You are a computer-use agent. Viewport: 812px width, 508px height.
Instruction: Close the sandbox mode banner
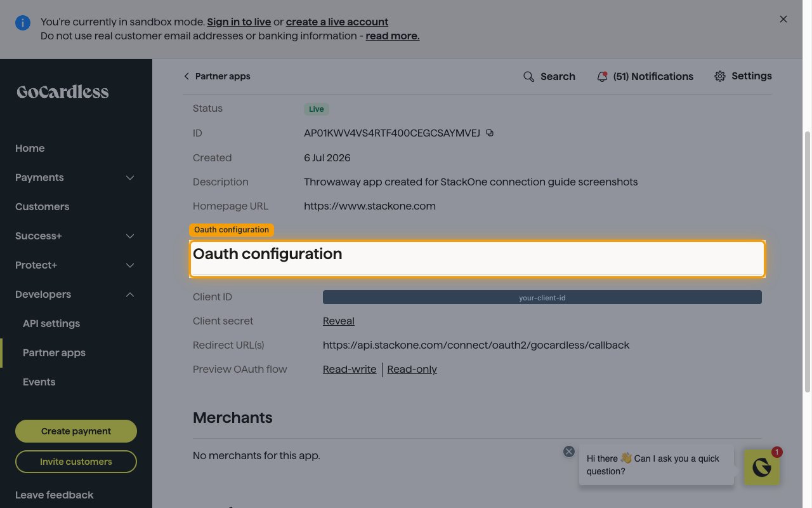tap(783, 19)
